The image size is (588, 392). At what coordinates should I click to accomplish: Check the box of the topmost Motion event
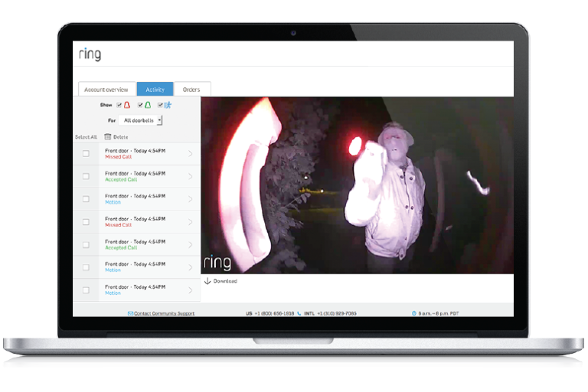(86, 199)
